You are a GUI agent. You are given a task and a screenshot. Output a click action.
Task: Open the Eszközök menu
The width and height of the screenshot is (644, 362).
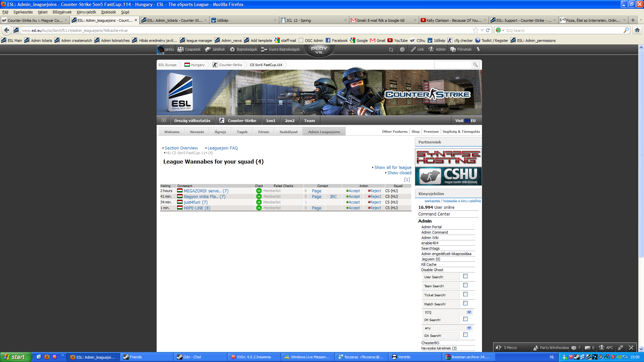tap(108, 12)
